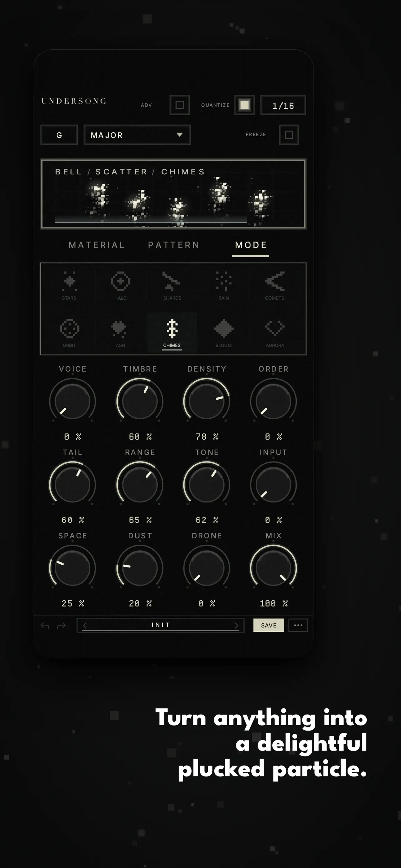
Task: Enable the ADV checkbox
Action: point(180,105)
